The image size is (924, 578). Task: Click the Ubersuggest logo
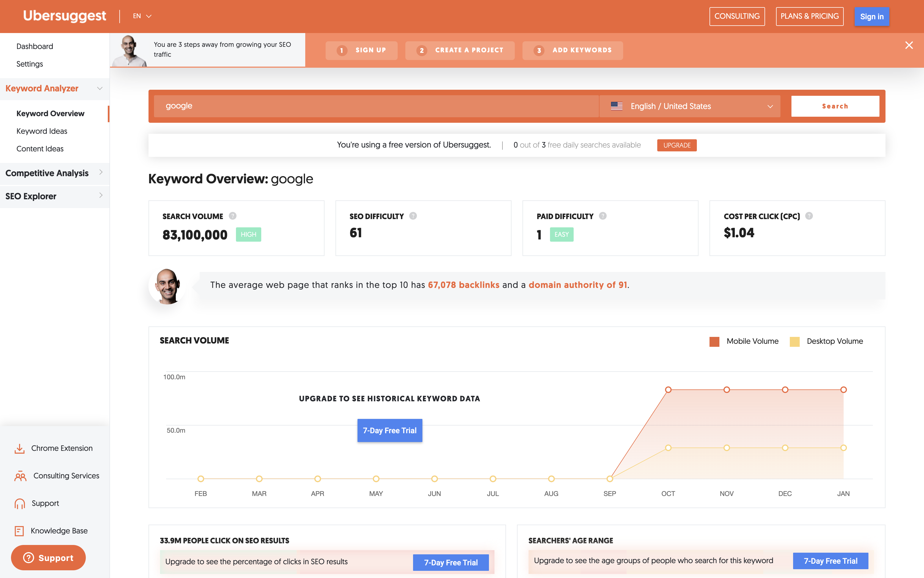click(x=65, y=16)
